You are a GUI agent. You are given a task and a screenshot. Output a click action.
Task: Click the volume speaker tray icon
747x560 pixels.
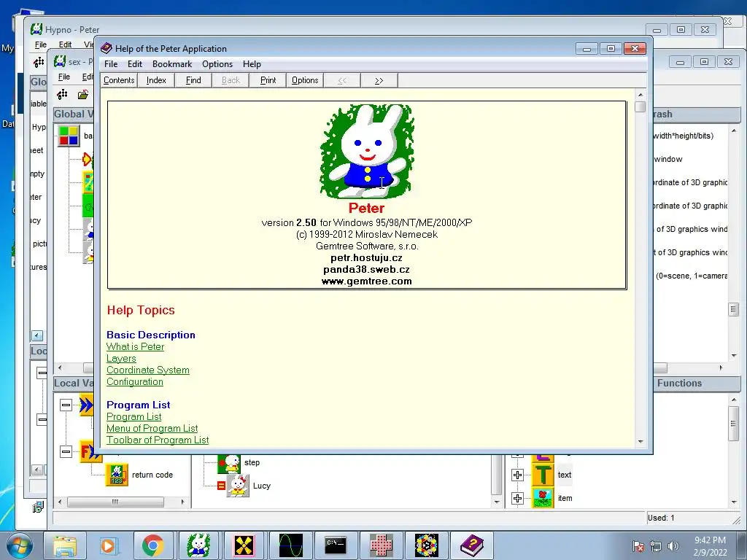673,546
